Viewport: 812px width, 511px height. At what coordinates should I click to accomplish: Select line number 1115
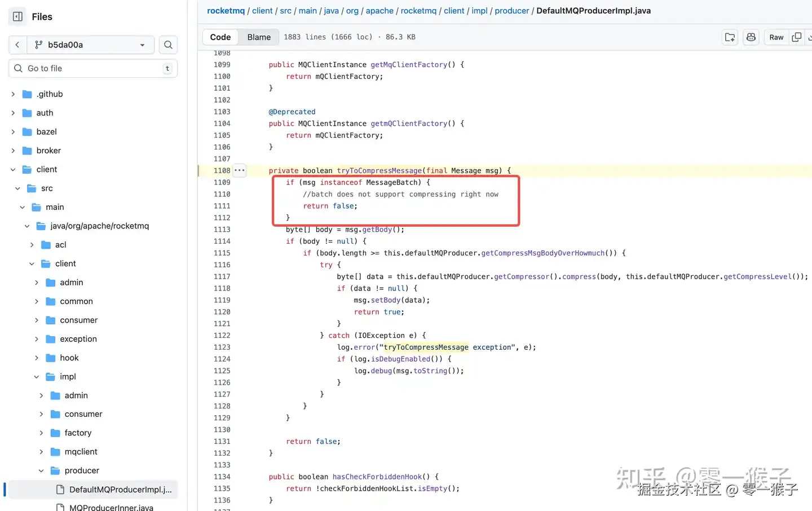pos(222,253)
